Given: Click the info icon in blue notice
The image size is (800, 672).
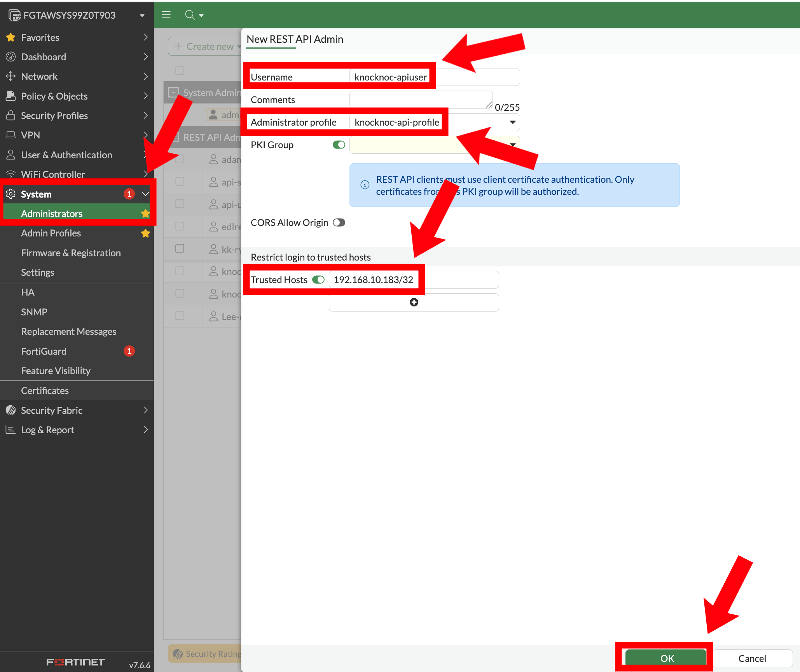Looking at the screenshot, I should 365,185.
